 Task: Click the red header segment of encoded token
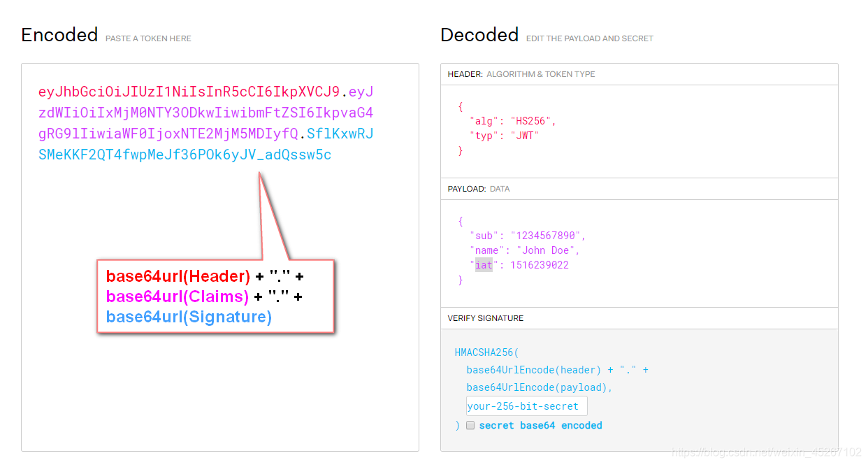(189, 92)
